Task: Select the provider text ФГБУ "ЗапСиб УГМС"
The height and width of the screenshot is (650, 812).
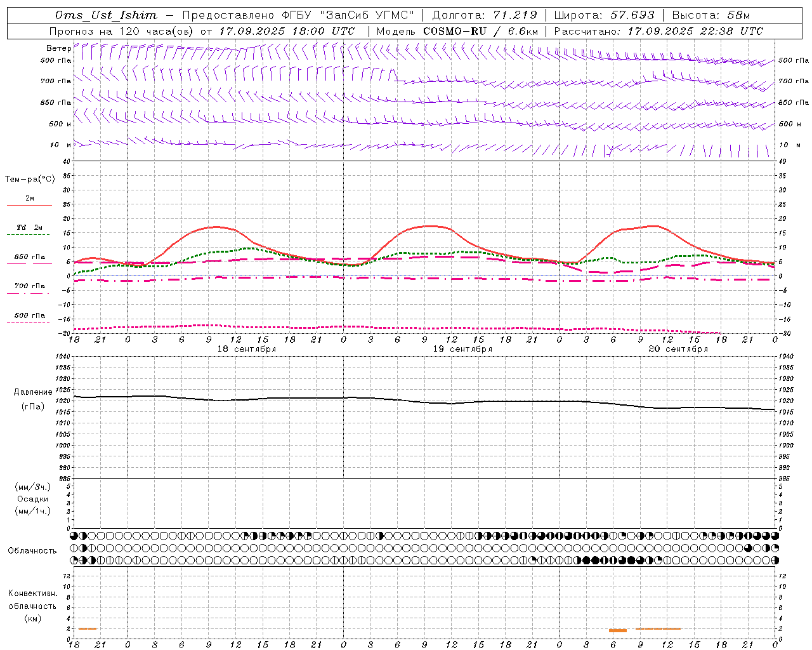Action: click(x=347, y=15)
